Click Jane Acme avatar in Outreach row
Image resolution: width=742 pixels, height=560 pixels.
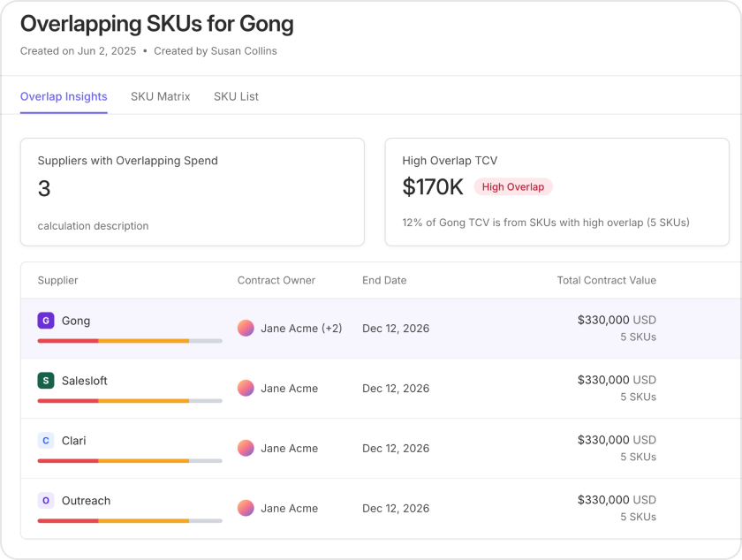click(x=246, y=508)
